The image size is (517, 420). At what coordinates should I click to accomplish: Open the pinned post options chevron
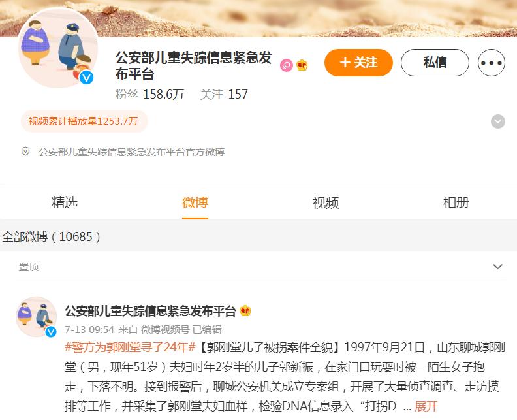(x=498, y=267)
